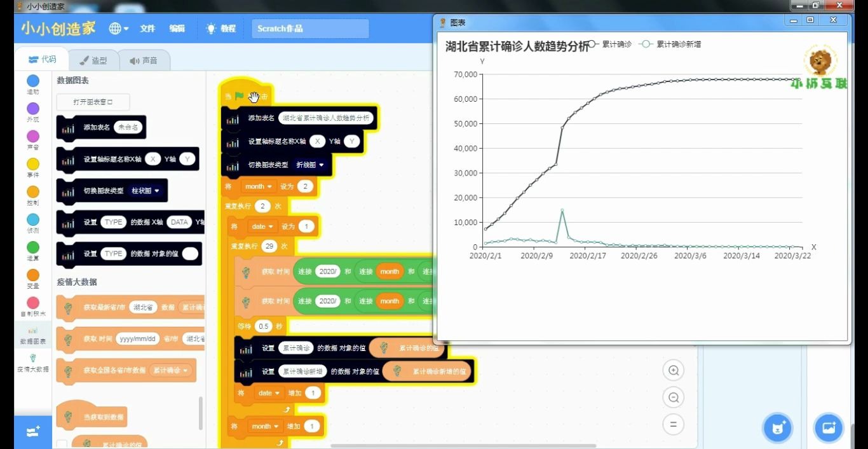Click the zoom-in magnifier on the stage
The width and height of the screenshot is (868, 449).
tap(674, 370)
